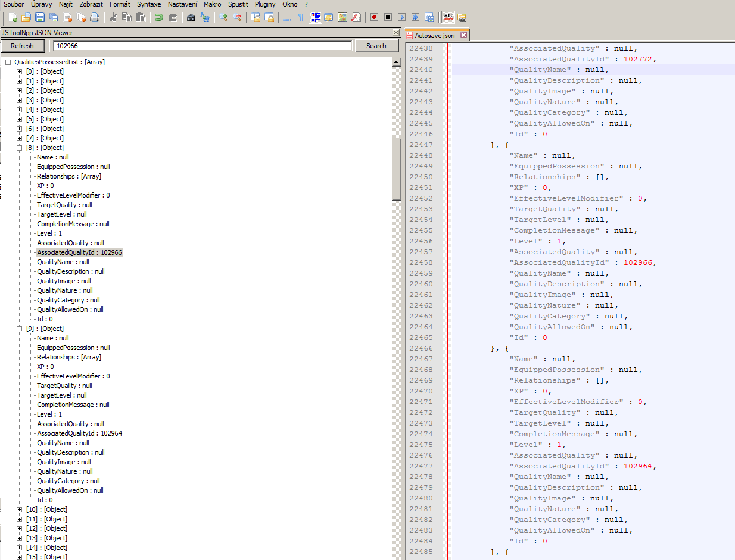The height and width of the screenshot is (560, 735).
Task: Expand the [14] object node
Action: tap(20, 548)
